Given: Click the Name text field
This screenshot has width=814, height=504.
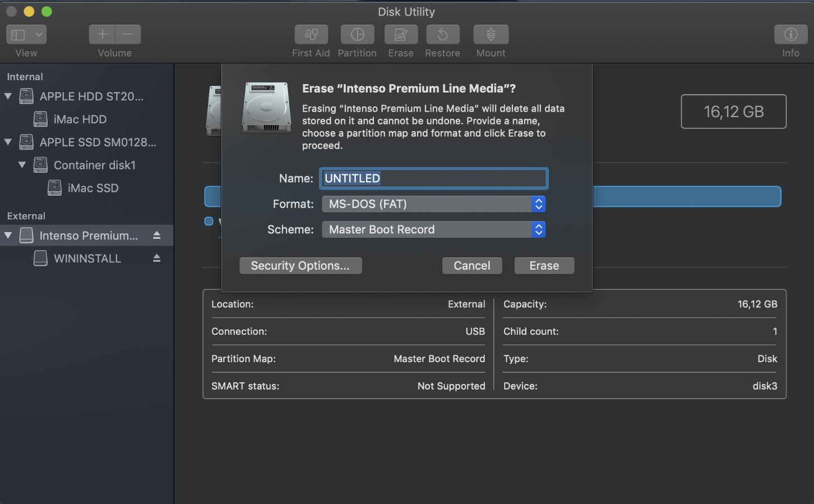Looking at the screenshot, I should 433,178.
